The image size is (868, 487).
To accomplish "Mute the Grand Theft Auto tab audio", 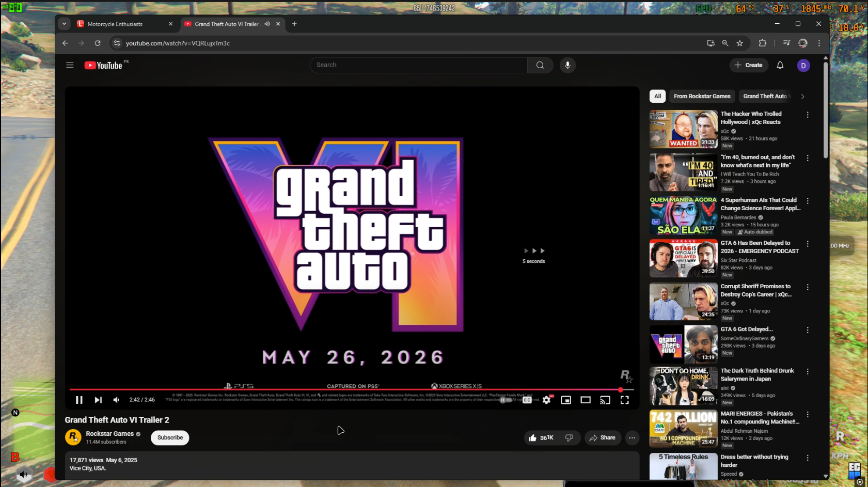I will (x=267, y=24).
